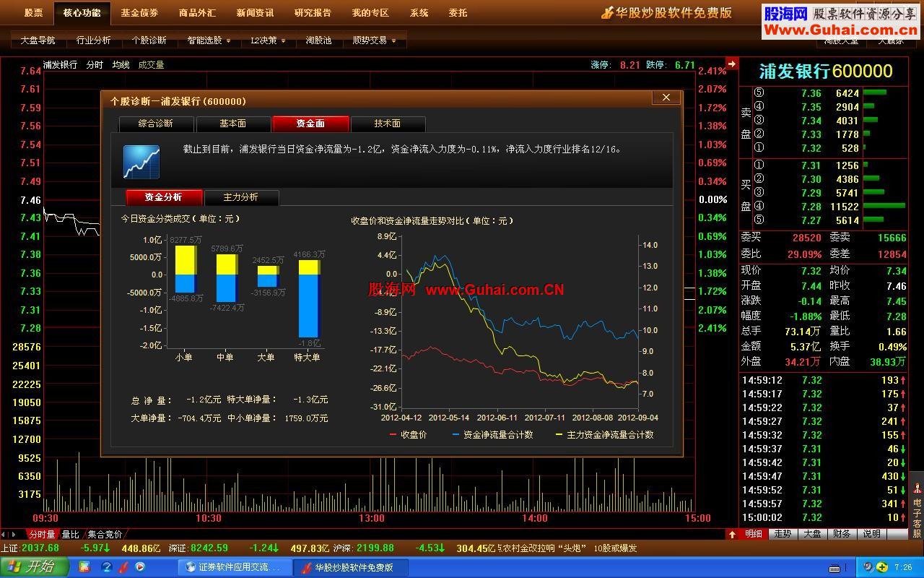The height and width of the screenshot is (578, 924).
Task: Click the 浦发银行 600000 stock title
Action: pyautogui.click(x=826, y=72)
